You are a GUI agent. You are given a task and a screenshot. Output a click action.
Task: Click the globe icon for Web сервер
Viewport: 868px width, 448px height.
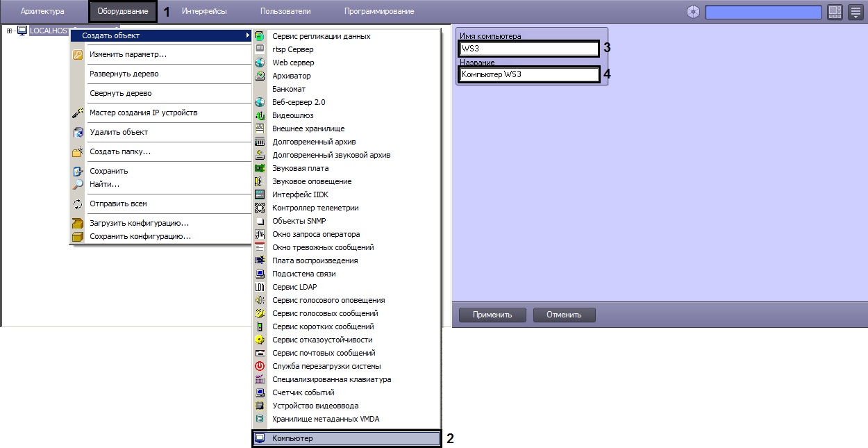[260, 63]
